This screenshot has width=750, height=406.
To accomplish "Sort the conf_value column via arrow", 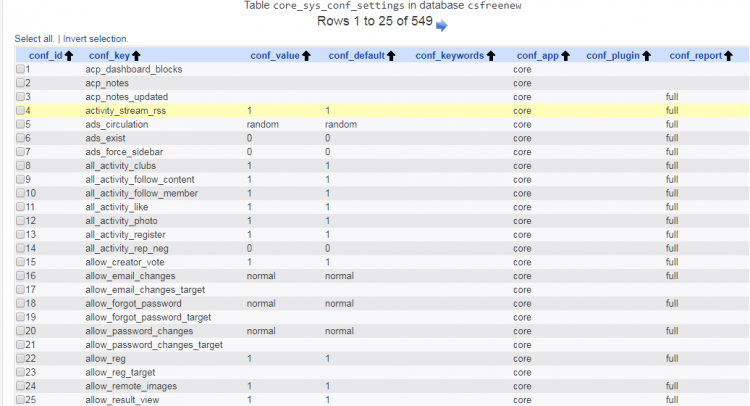I will point(306,55).
